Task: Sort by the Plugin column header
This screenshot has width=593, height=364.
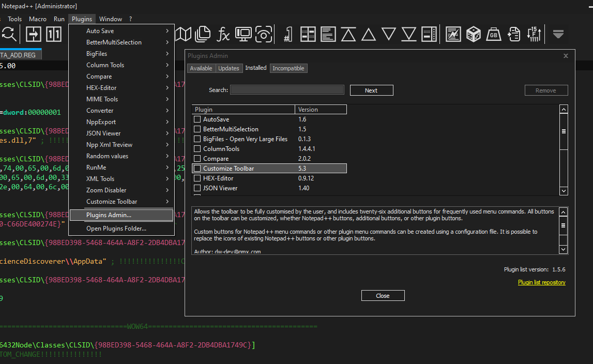Action: coord(243,109)
